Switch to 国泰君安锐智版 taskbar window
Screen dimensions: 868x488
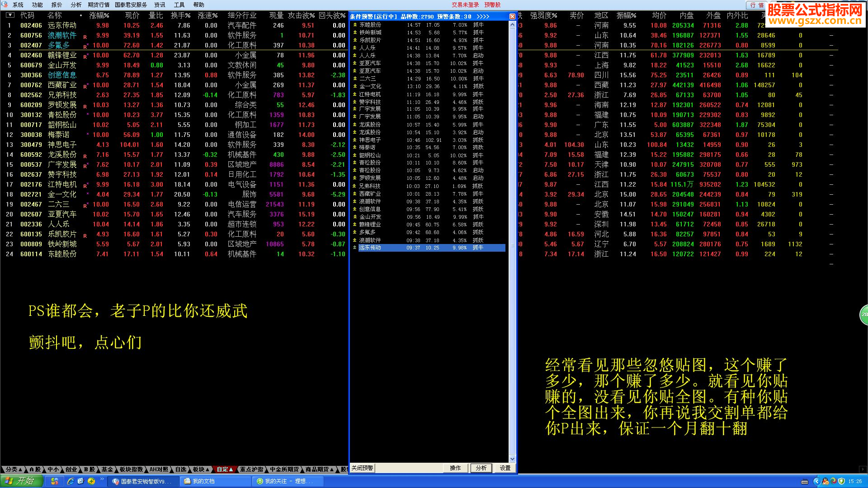click(144, 481)
